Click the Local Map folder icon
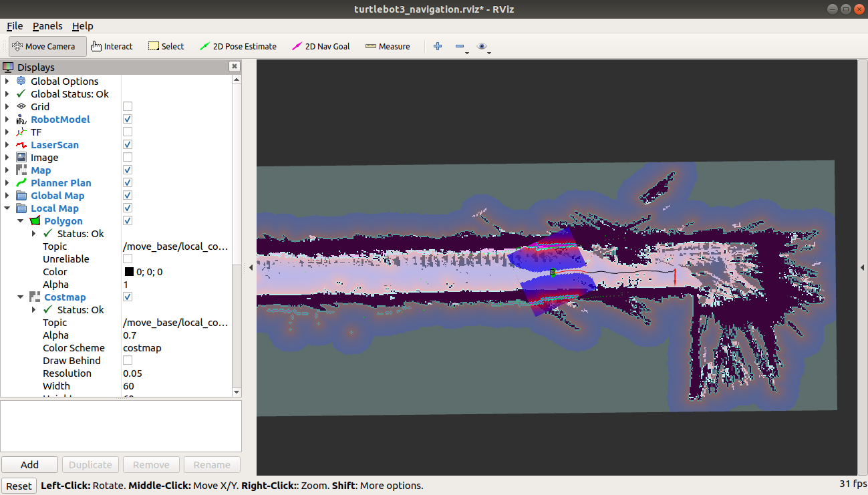The image size is (868, 495). [21, 208]
